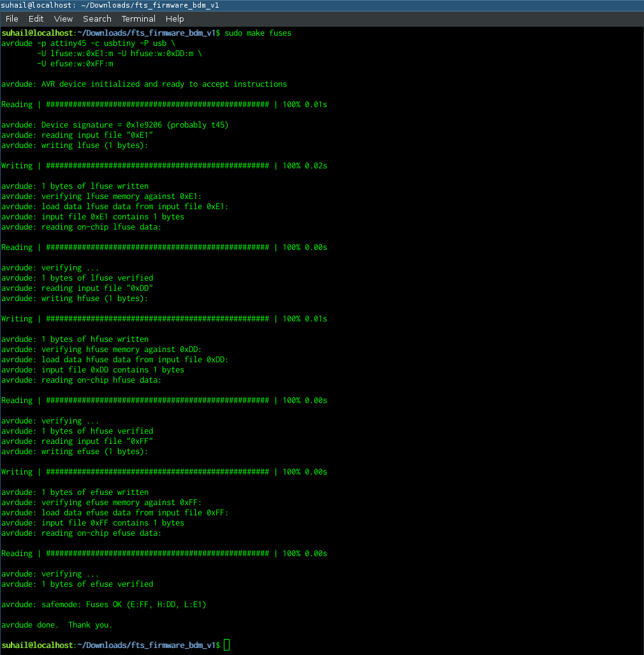The image size is (644, 655).
Task: Click 'avrdude done. Thank you.'
Action: (x=57, y=625)
